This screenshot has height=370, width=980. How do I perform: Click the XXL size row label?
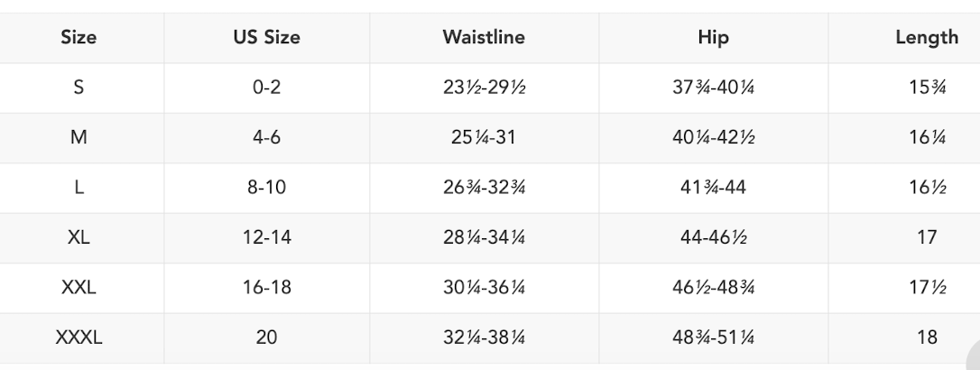(79, 289)
